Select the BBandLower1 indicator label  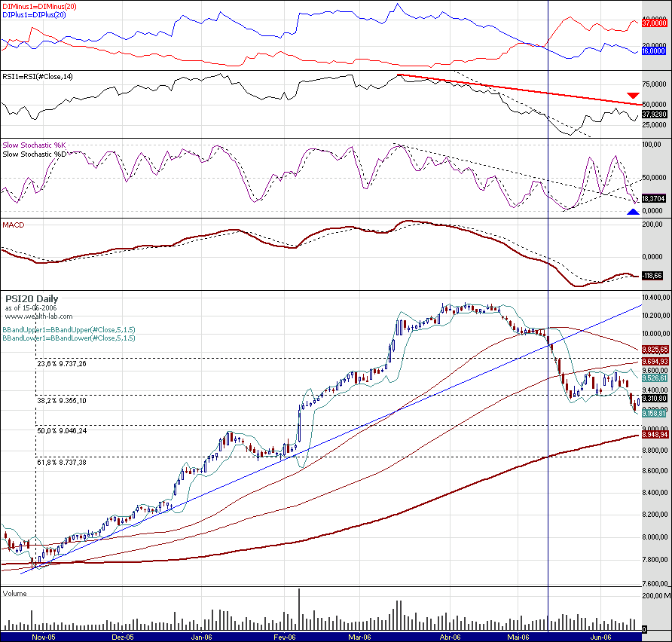coord(69,338)
